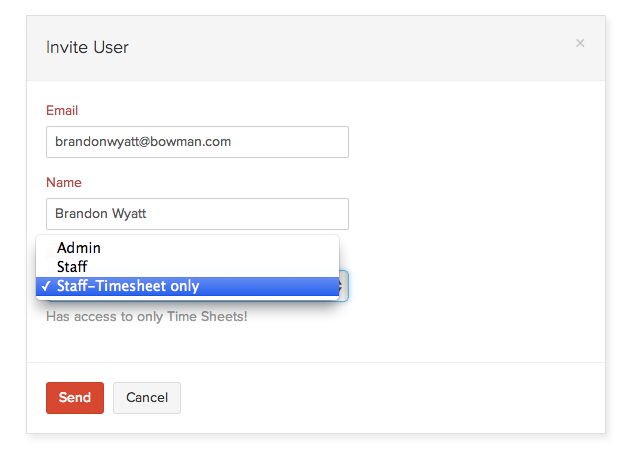Focus the Email input field
The width and height of the screenshot is (636, 457).
coord(197,142)
